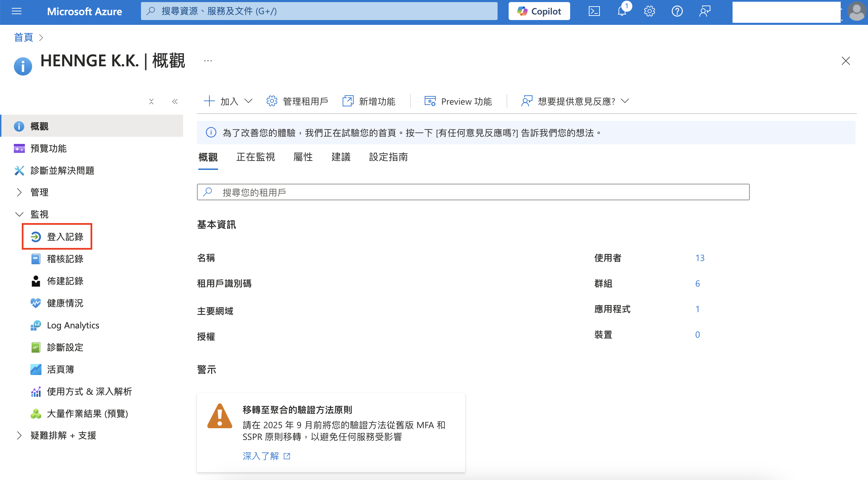The image size is (868, 480).
Task: Switch to the 正在監視 tab
Action: tap(256, 157)
